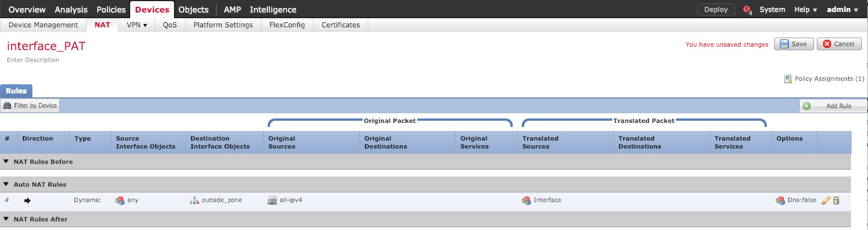Click the Enter Description field

[x=33, y=60]
